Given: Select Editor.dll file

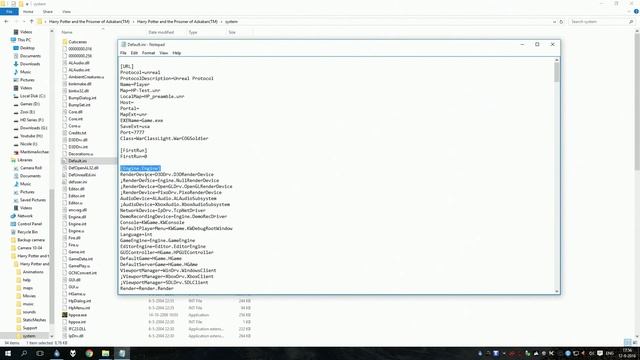Looking at the screenshot, I should point(76,189).
